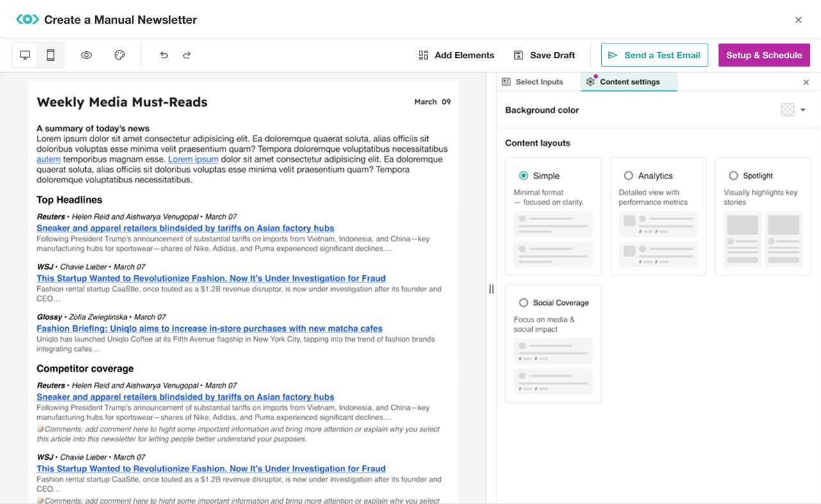Click the transparent background color swatch
The width and height of the screenshot is (821, 504).
pyautogui.click(x=788, y=110)
